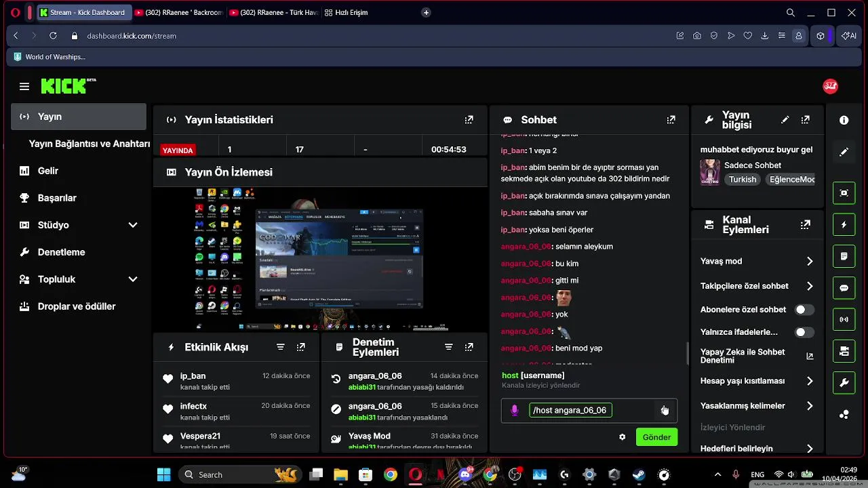The width and height of the screenshot is (868, 488).
Task: Toggle Abonelere özel sohbet switch
Action: pyautogui.click(x=804, y=310)
